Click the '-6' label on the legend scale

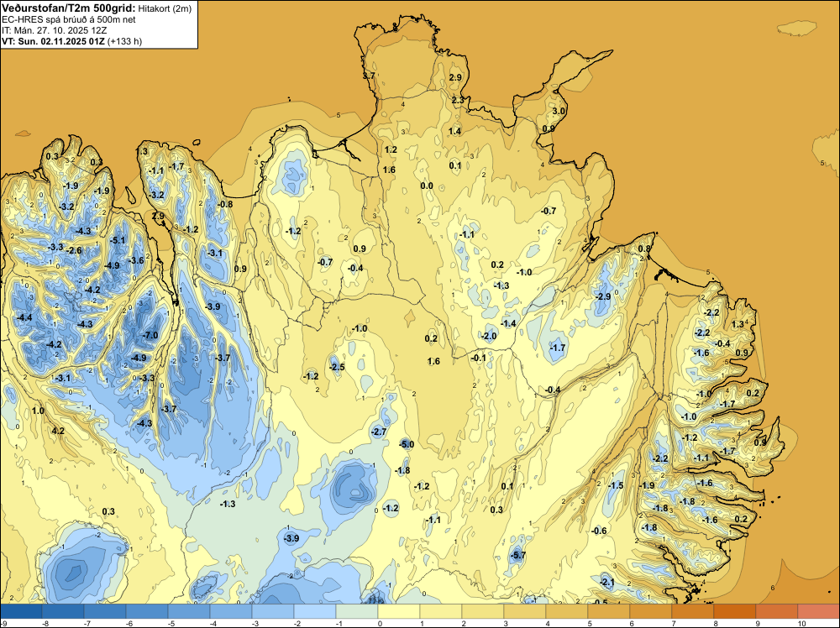point(129,623)
